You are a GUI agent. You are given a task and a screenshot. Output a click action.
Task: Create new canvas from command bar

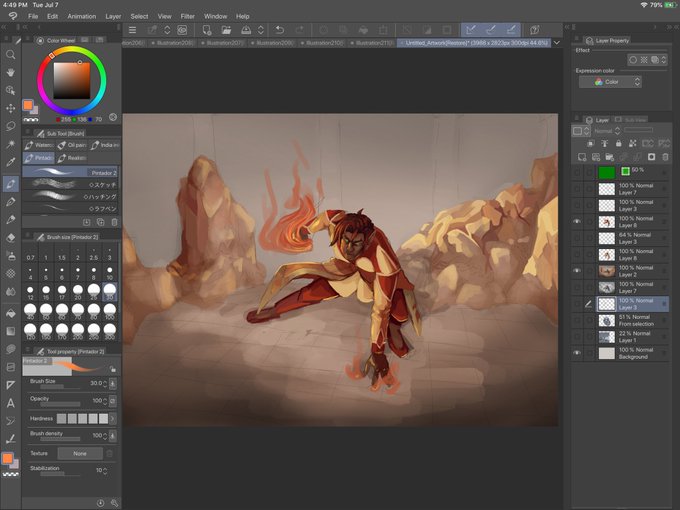click(206, 30)
